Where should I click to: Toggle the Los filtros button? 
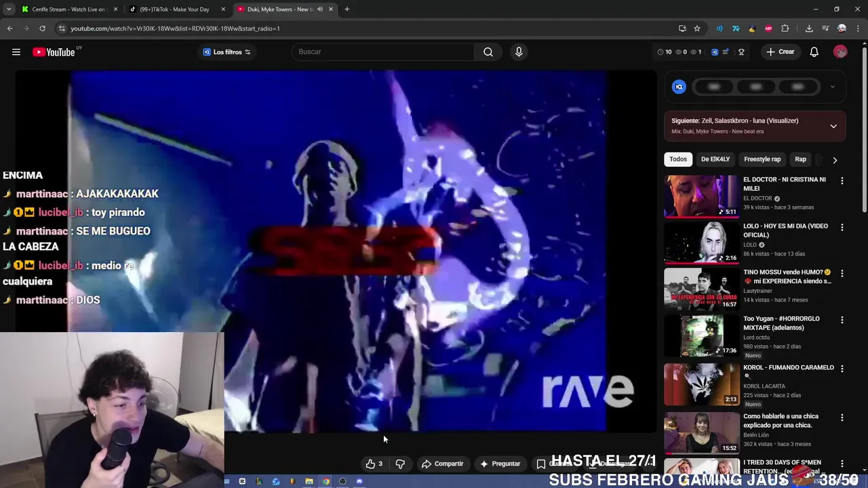(227, 52)
